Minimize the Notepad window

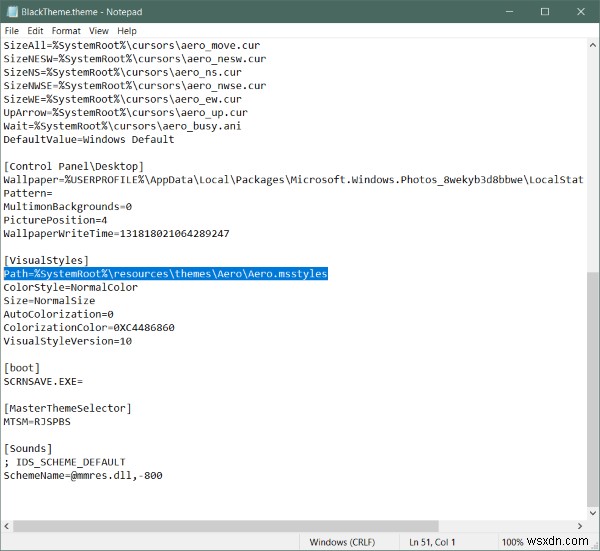pyautogui.click(x=509, y=11)
